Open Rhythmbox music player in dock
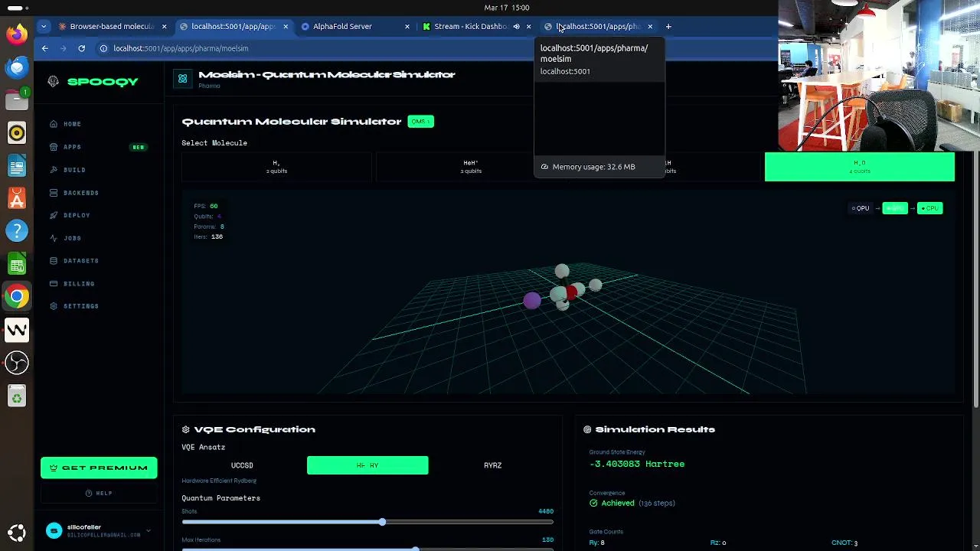This screenshot has width=980, height=551. tap(16, 133)
